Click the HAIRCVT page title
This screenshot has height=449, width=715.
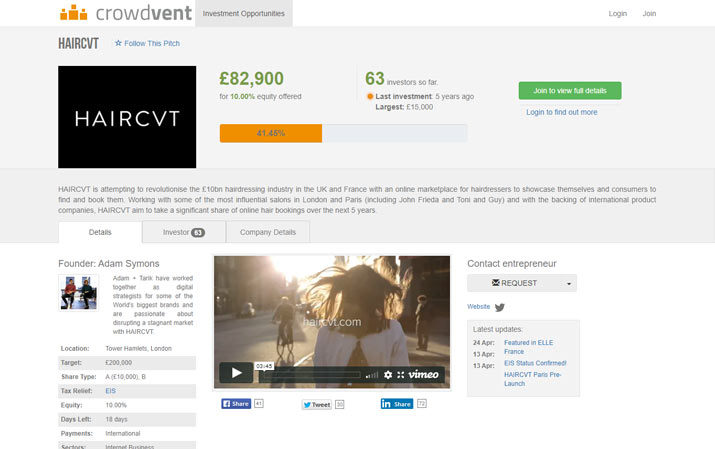(78, 43)
